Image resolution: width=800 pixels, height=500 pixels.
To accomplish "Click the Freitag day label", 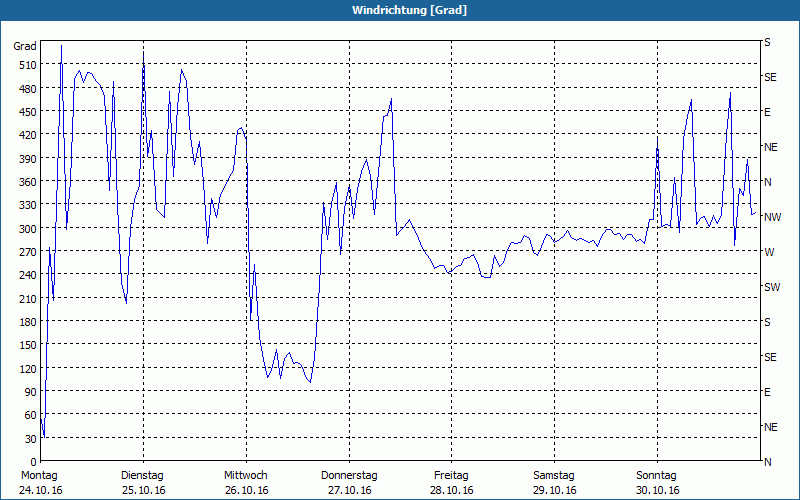I will coord(452,476).
